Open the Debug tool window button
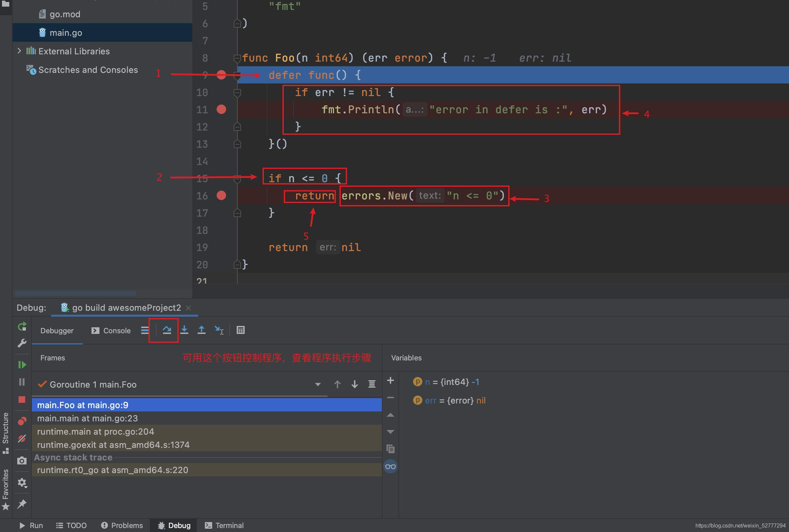This screenshot has height=532, width=789. pyautogui.click(x=174, y=525)
